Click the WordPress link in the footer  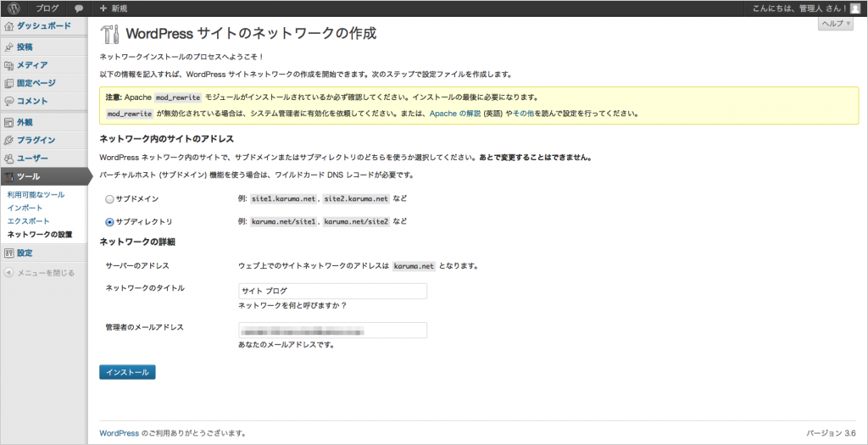[x=119, y=433]
